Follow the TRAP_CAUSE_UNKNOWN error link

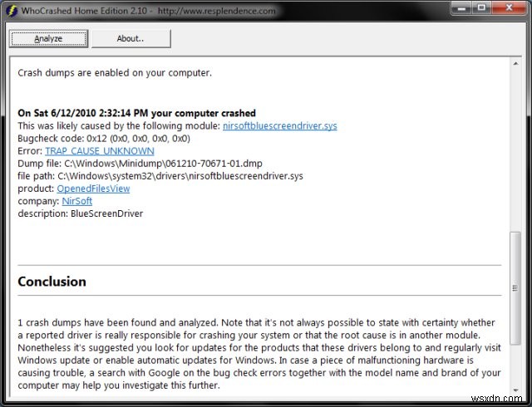click(100, 151)
